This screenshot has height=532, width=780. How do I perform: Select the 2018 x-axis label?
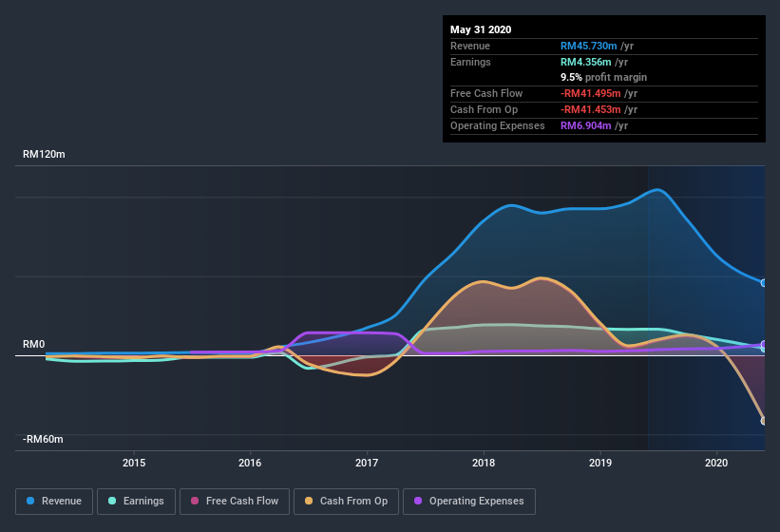pyautogui.click(x=484, y=463)
